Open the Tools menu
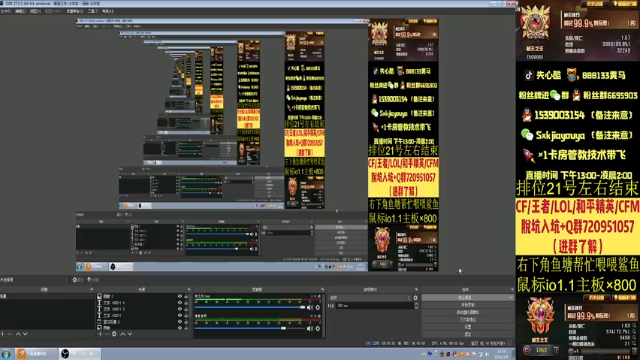Image resolution: width=640 pixels, height=360 pixels. click(x=93, y=11)
